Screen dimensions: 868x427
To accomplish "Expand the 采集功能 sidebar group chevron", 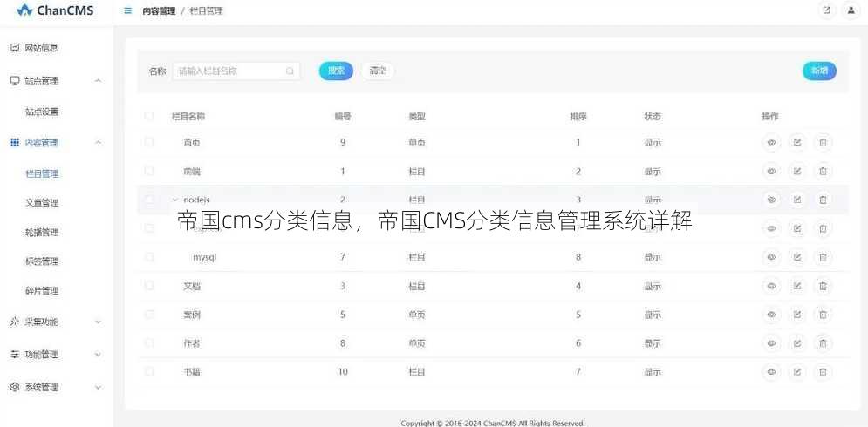I will 98,322.
